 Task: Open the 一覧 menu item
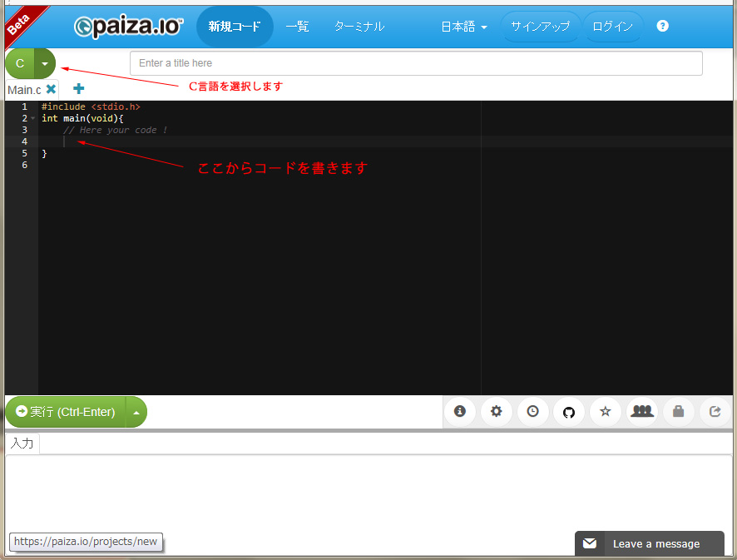tap(297, 27)
